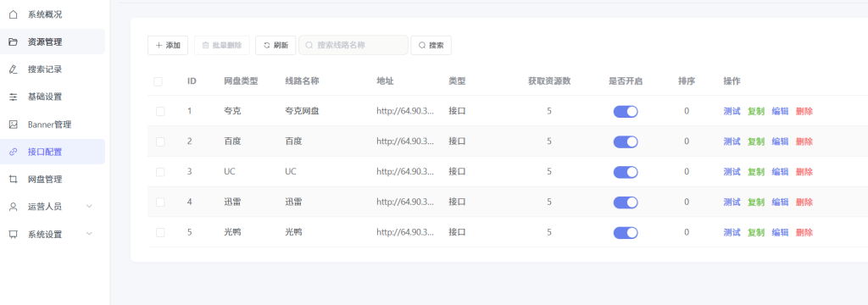The width and height of the screenshot is (868, 305).
Task: Tick the select-all checkbox in table header
Action: 159,81
